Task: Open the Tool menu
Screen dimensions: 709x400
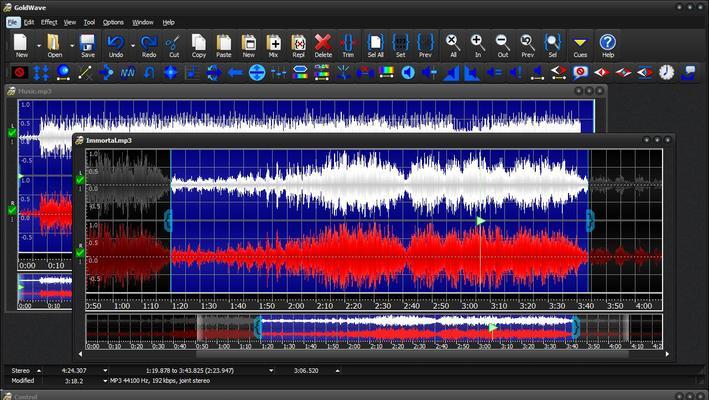Action: [90, 22]
